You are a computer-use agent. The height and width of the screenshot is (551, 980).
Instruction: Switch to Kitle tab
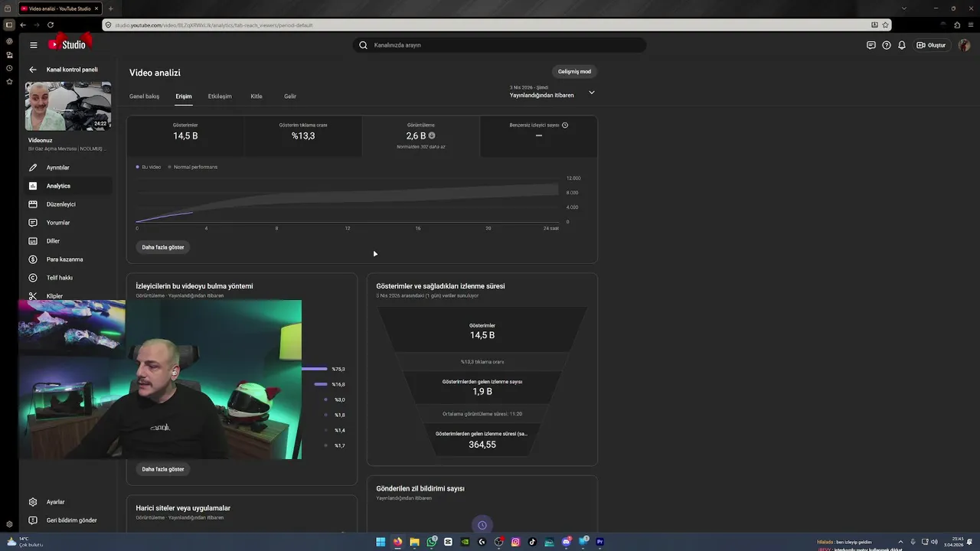pos(256,96)
